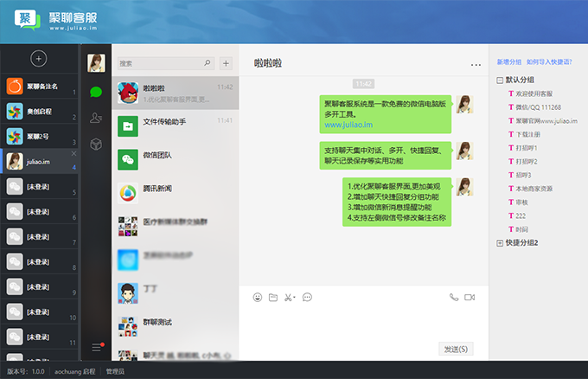Collapse the 默认分组 group

500,80
